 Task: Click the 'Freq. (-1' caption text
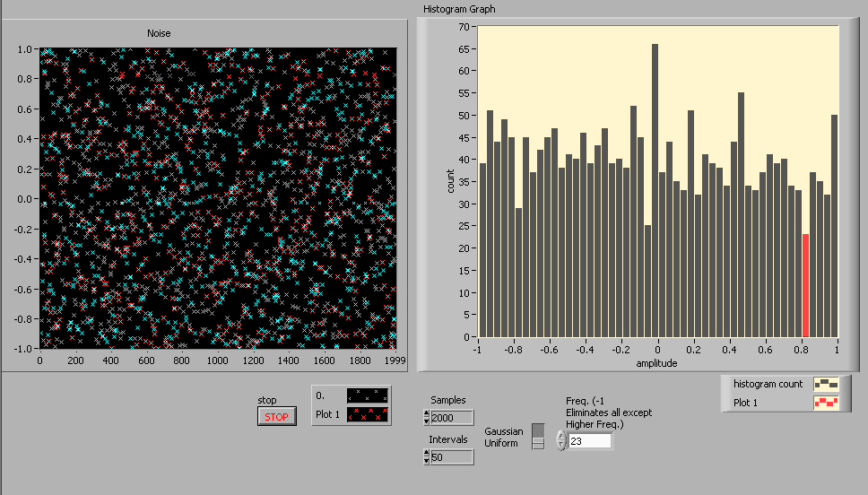point(586,401)
